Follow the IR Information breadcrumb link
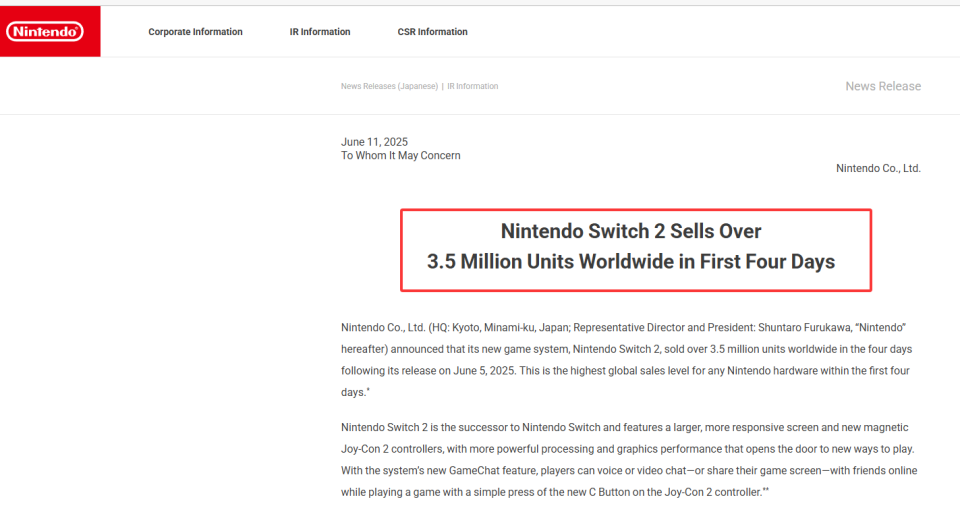 473,86
